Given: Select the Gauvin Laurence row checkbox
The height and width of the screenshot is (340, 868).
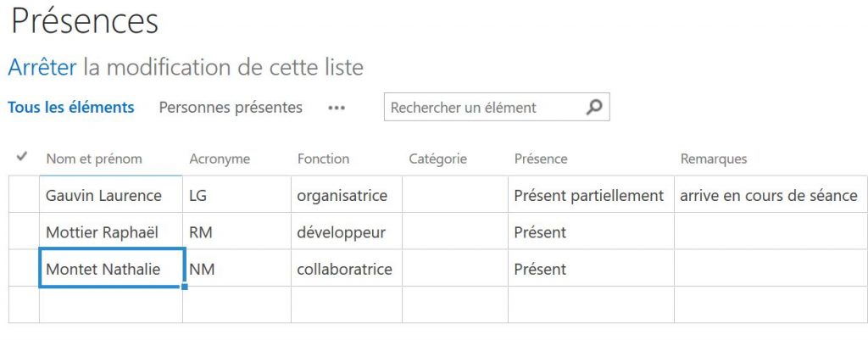Looking at the screenshot, I should [x=24, y=195].
